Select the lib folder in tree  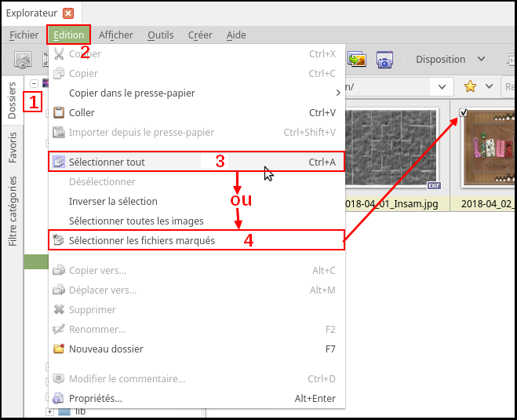[x=80, y=411]
